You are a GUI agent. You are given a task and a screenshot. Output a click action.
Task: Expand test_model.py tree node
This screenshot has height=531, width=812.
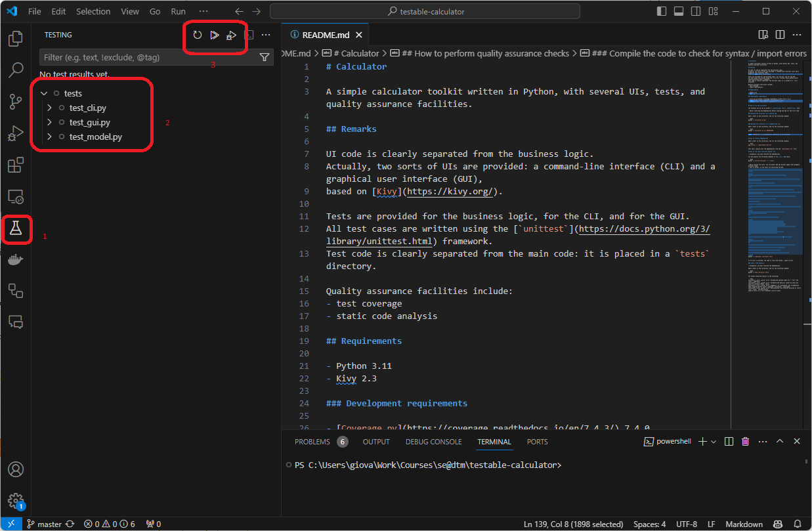(49, 137)
